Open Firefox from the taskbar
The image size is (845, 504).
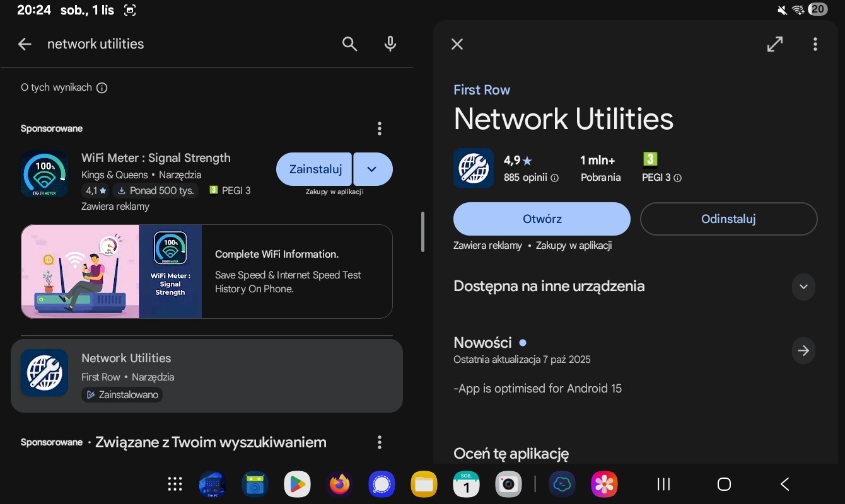(x=339, y=484)
